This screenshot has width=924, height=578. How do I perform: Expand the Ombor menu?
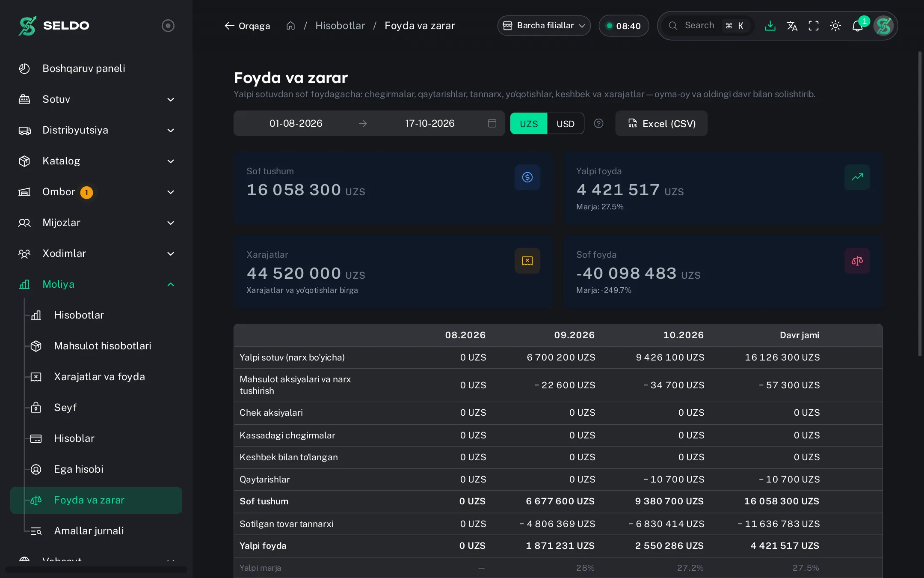coord(96,192)
